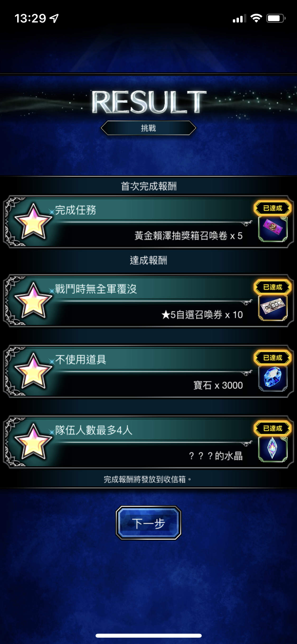Tap the iOS home indicator bar
The height and width of the screenshot is (644, 297).
tap(149, 636)
